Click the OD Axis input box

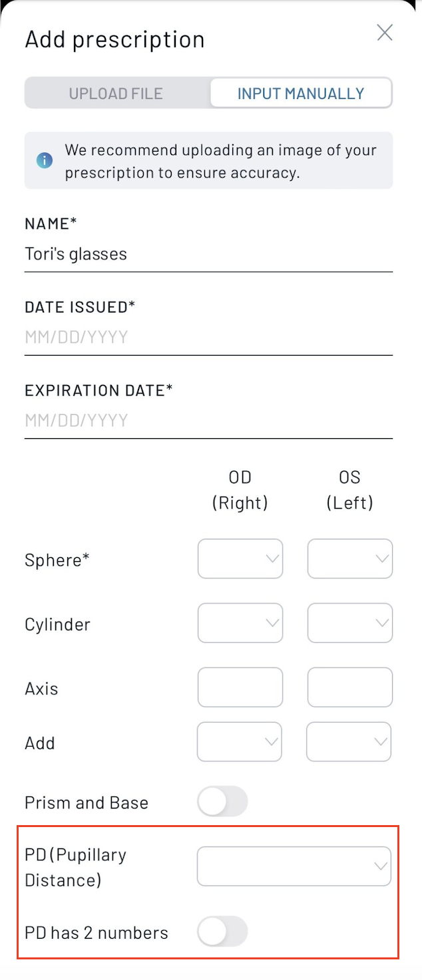pyautogui.click(x=240, y=687)
